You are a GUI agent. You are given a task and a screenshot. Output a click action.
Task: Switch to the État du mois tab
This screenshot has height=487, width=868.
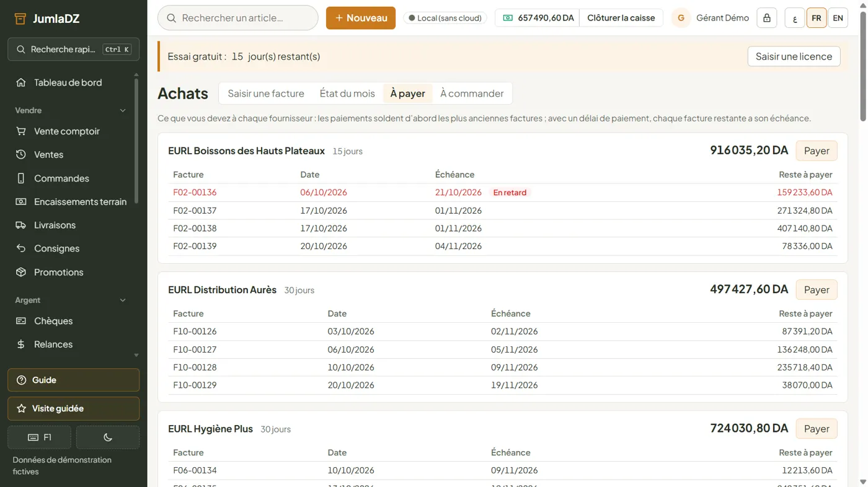tap(347, 94)
